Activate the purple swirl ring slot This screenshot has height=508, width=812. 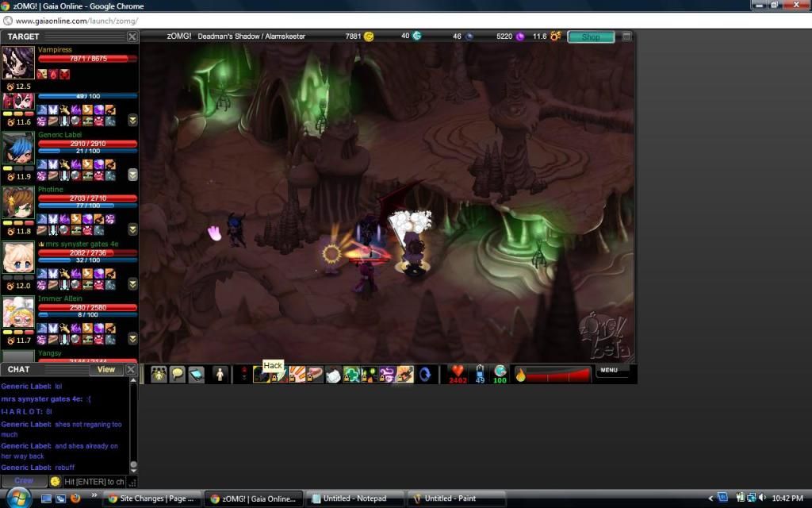click(387, 375)
